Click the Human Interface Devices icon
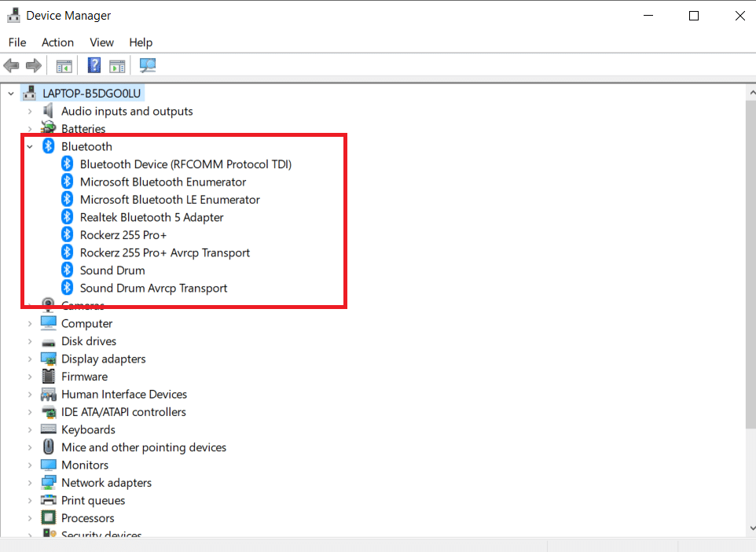Image resolution: width=756 pixels, height=552 pixels. [48, 394]
